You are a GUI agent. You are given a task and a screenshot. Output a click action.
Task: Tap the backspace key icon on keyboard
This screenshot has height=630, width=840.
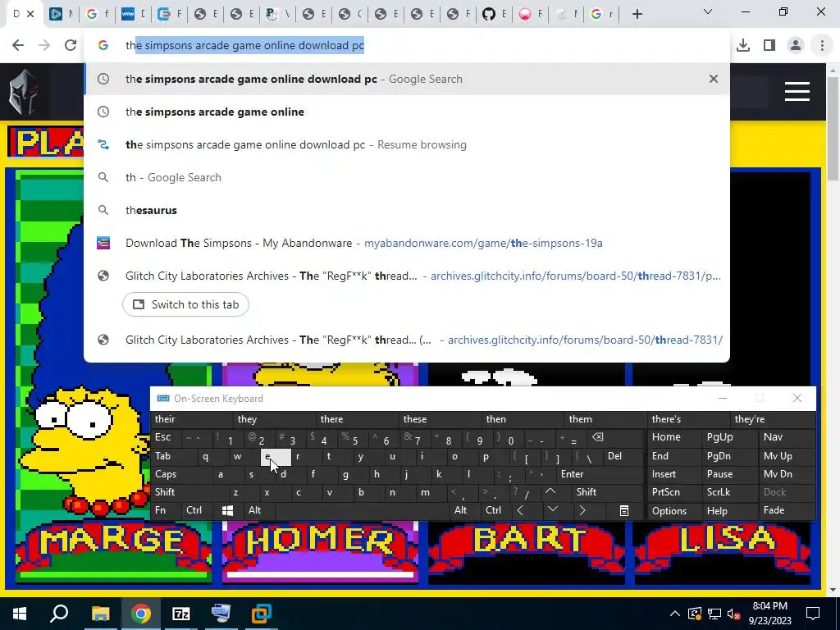[x=598, y=437]
